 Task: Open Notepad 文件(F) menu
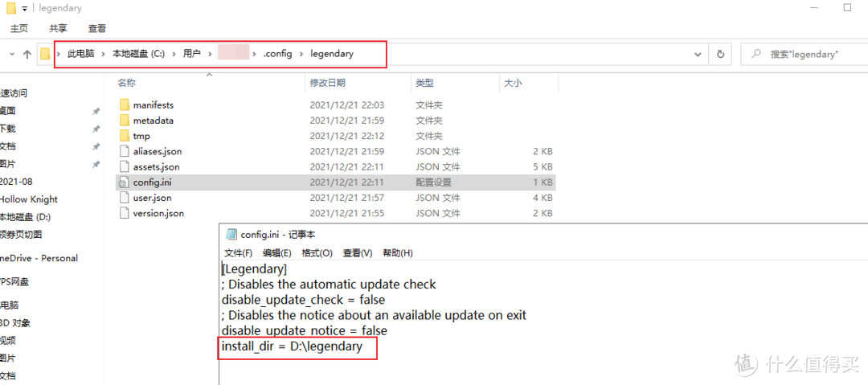click(x=239, y=253)
